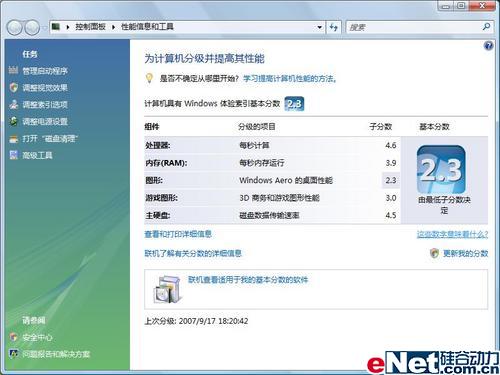
Task: Close the window with the red X
Action: 482,6
